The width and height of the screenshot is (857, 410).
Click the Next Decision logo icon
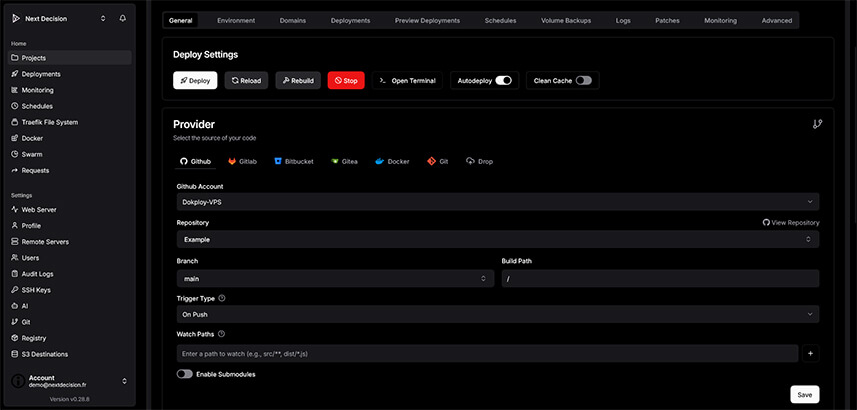point(15,19)
